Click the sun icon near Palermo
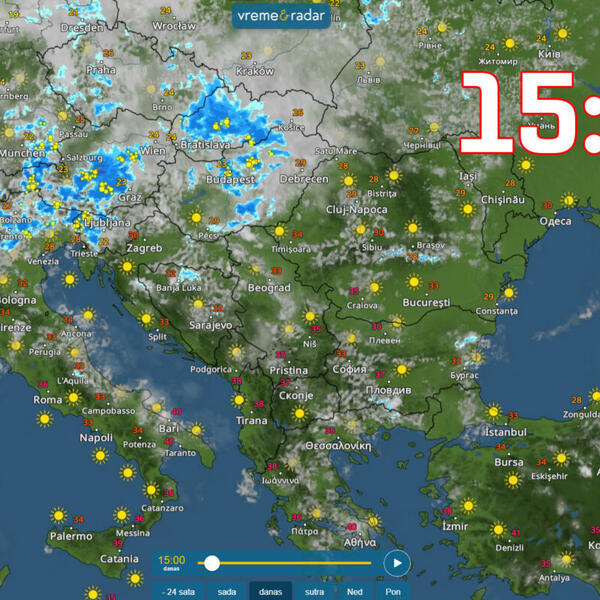 59,515
